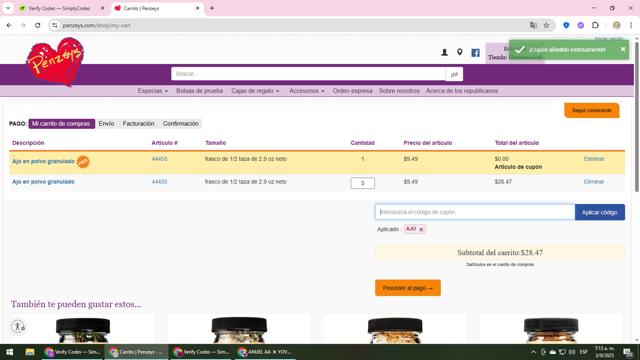This screenshot has height=360, width=640.
Task: Open the extensions puzzle icon
Action: 595,25
